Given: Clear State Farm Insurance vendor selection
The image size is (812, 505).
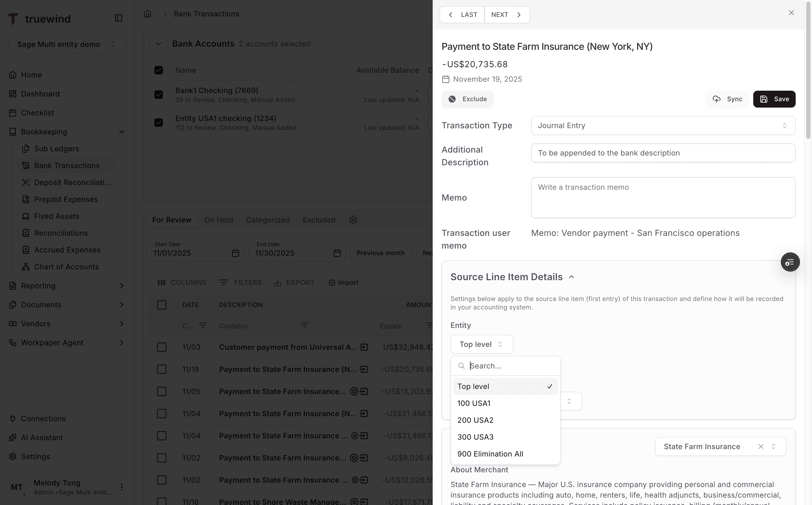Looking at the screenshot, I should click(761, 446).
